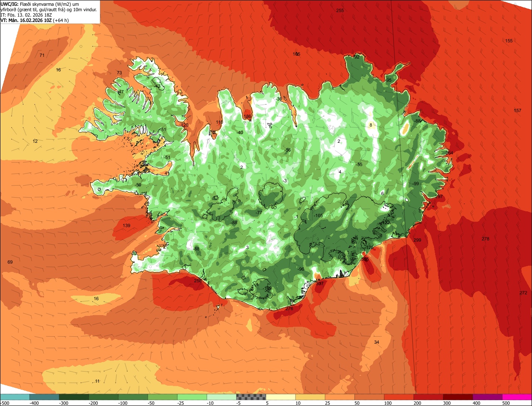Select the yellow-orange 10 to 25 legend swatch
The image size is (532, 406).
[310, 397]
